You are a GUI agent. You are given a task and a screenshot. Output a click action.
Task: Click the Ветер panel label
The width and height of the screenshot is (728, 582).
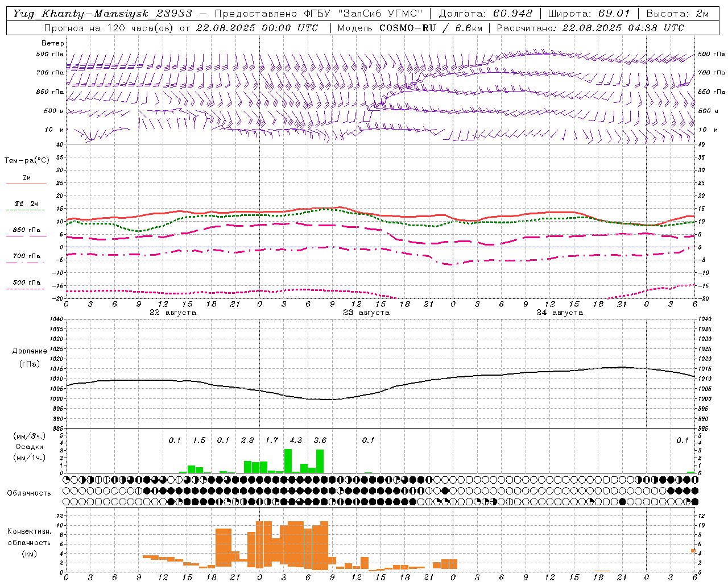click(53, 43)
